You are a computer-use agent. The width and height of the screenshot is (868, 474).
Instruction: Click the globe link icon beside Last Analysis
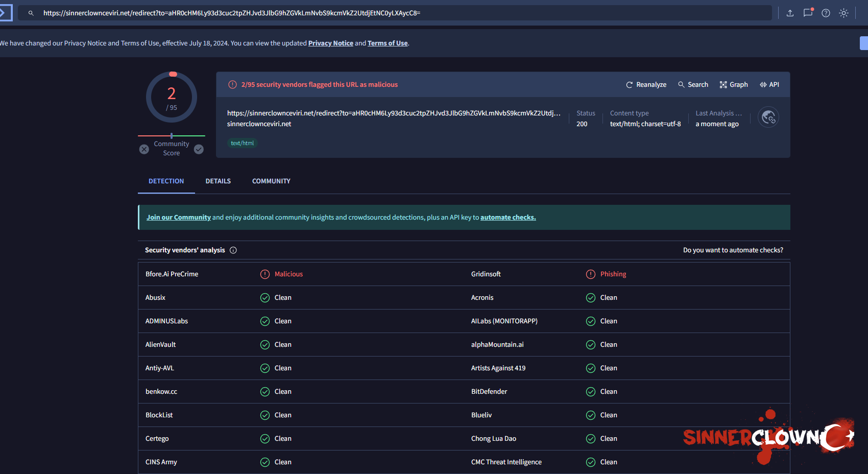tap(768, 117)
